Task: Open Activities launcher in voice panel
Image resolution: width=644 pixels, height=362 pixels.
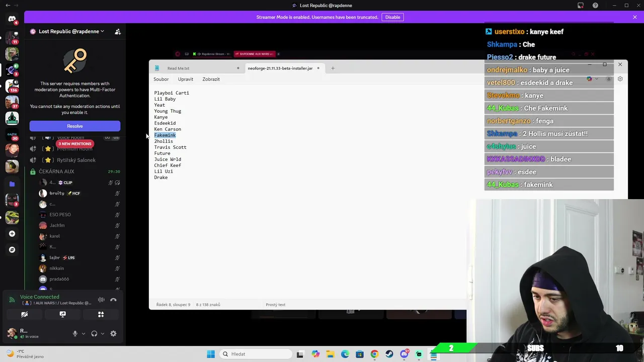Action: point(101,314)
